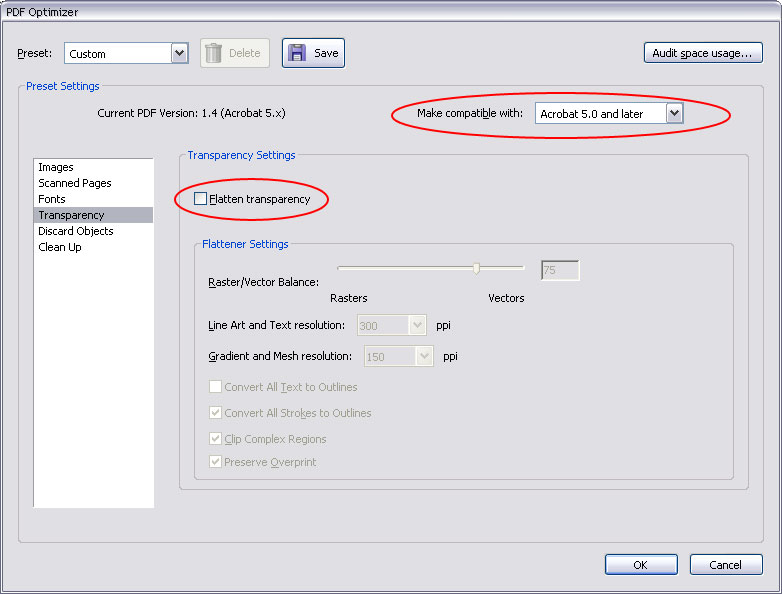
Task: Open the Preset dropdown arrow
Action: tap(180, 53)
